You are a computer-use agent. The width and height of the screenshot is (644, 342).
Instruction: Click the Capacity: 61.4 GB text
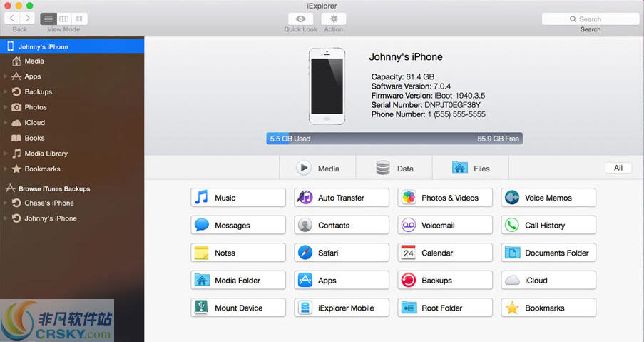[402, 77]
